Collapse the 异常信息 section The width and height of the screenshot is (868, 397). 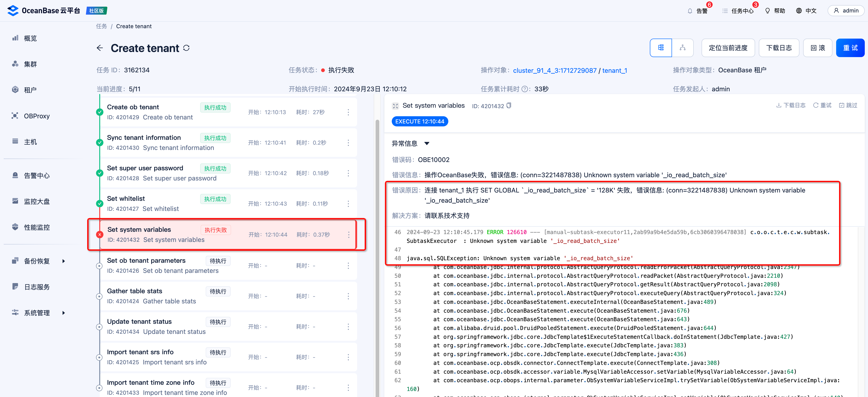[x=427, y=143]
